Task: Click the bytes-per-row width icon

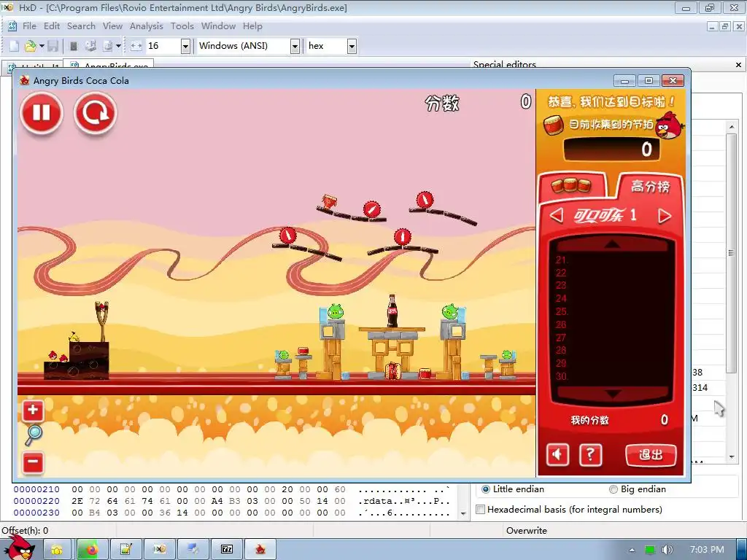Action: coord(136,46)
